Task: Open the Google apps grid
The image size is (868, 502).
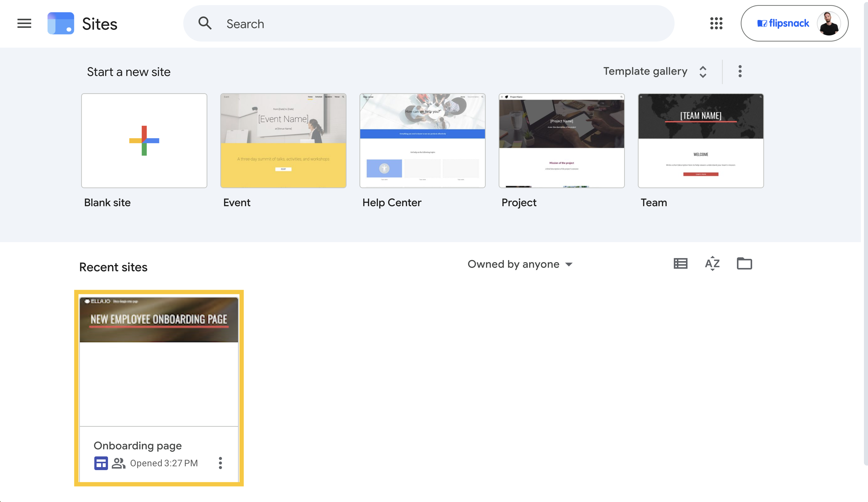Action: (716, 23)
